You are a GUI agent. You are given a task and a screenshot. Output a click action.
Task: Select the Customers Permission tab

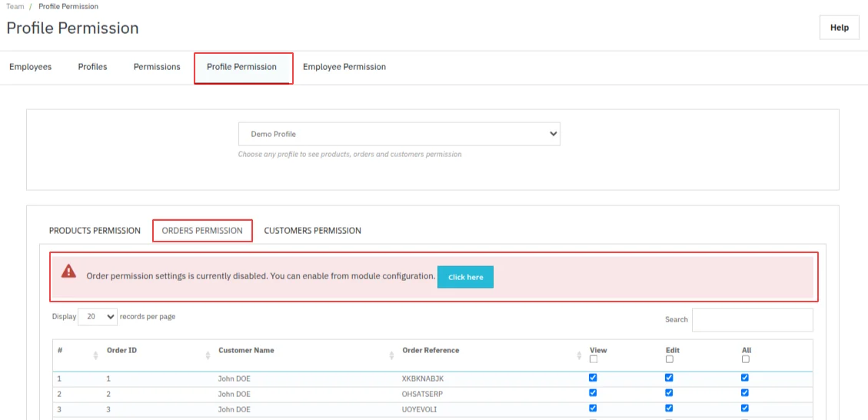312,231
